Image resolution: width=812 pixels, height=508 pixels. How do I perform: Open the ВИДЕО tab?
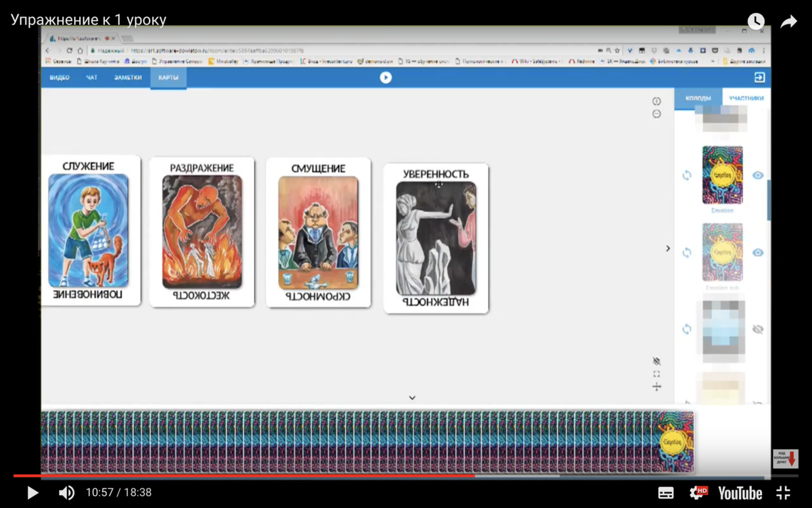click(x=60, y=78)
